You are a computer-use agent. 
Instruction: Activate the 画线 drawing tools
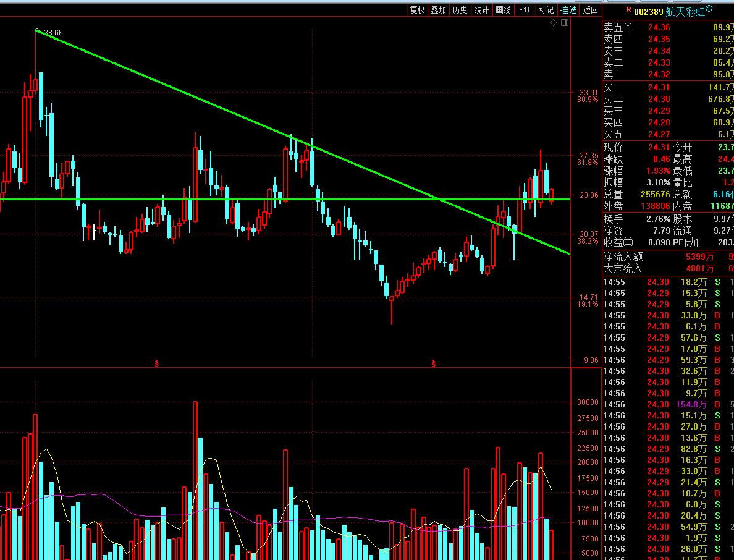point(503,11)
